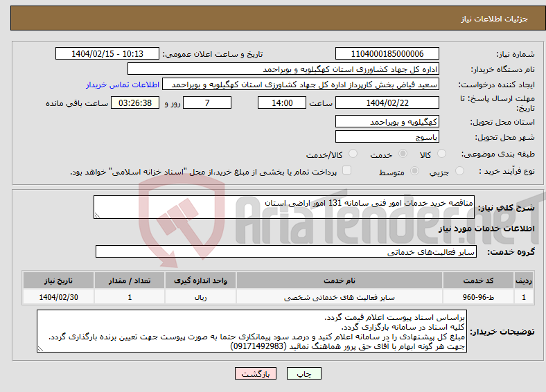546x392 pixels.
Task: Select the کالا radio button
Action: click(441, 154)
